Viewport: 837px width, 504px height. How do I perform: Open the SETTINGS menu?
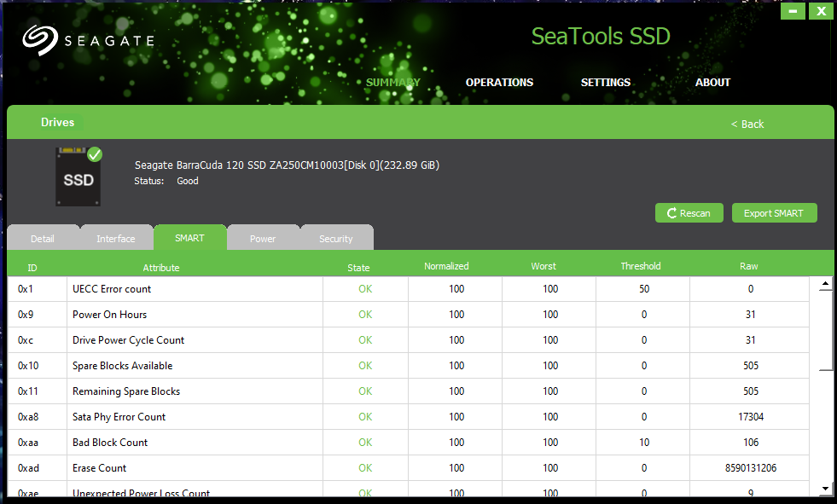coord(605,82)
